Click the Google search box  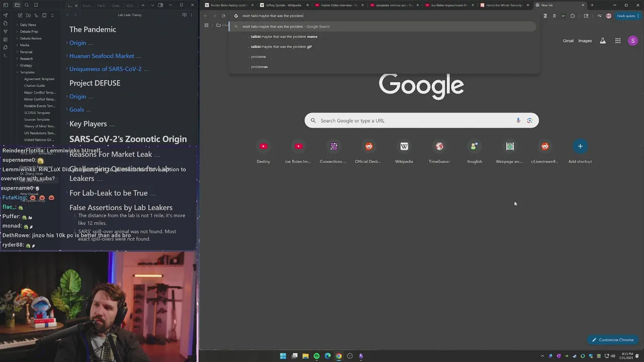click(x=421, y=121)
